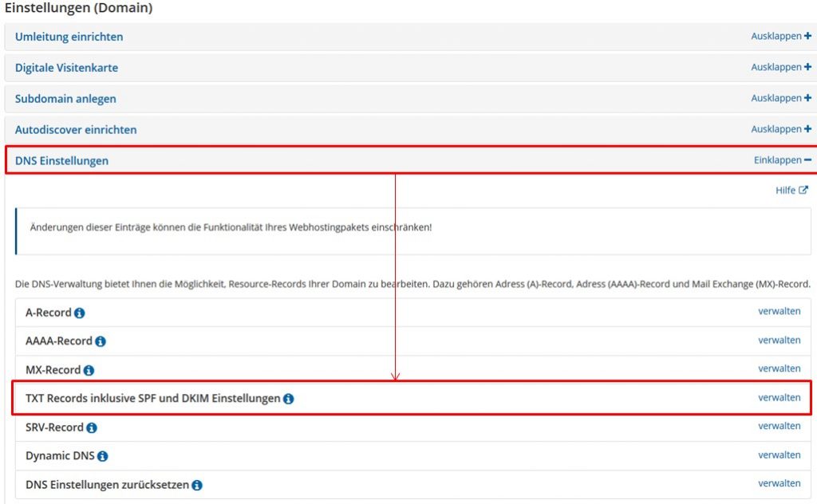This screenshot has width=817, height=504.
Task: Click verwalten for DNS Einstellungen zurücksetzen
Action: coord(779,484)
